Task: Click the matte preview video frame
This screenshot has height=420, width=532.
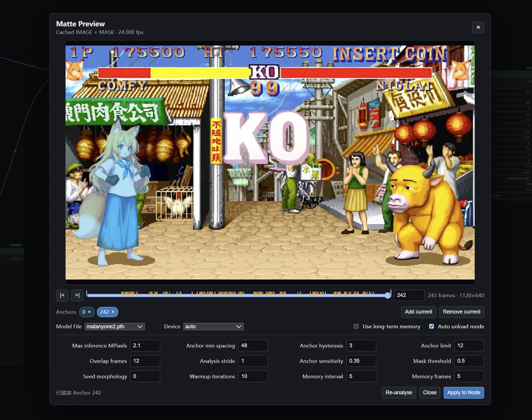Action: coord(270,162)
